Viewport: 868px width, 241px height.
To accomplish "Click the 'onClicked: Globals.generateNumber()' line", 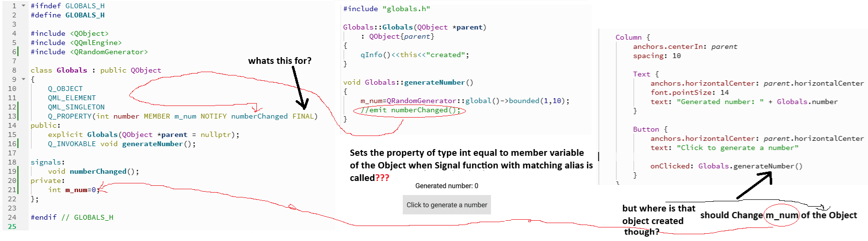I will [726, 166].
